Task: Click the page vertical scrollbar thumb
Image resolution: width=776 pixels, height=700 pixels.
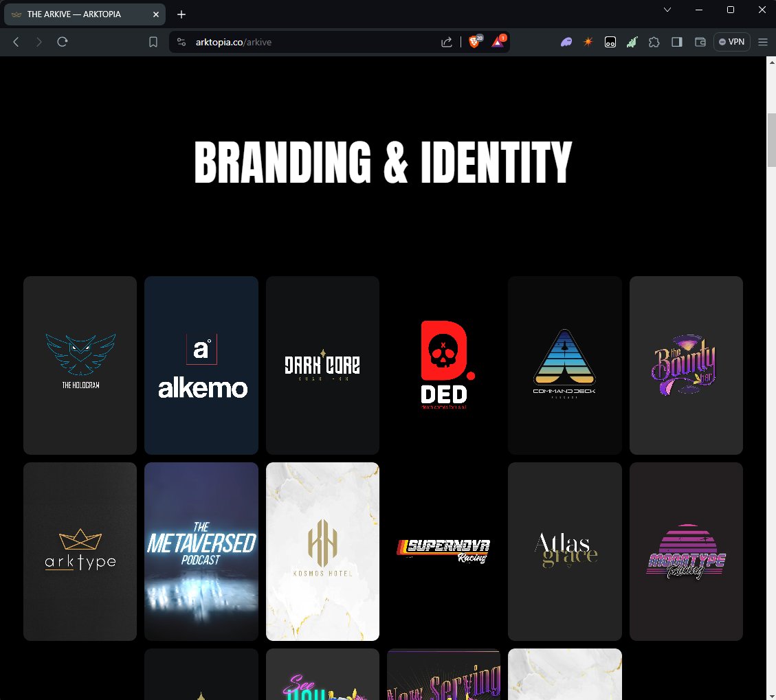Action: pyautogui.click(x=771, y=140)
